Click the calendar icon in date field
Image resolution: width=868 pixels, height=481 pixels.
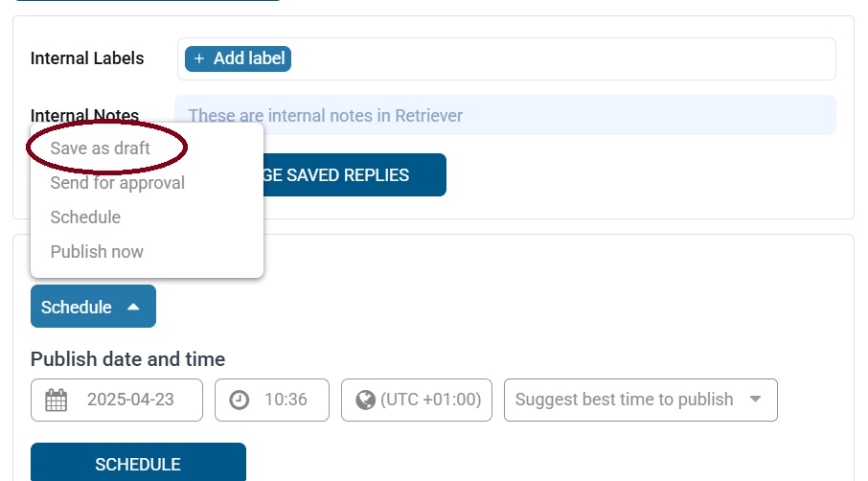point(56,401)
